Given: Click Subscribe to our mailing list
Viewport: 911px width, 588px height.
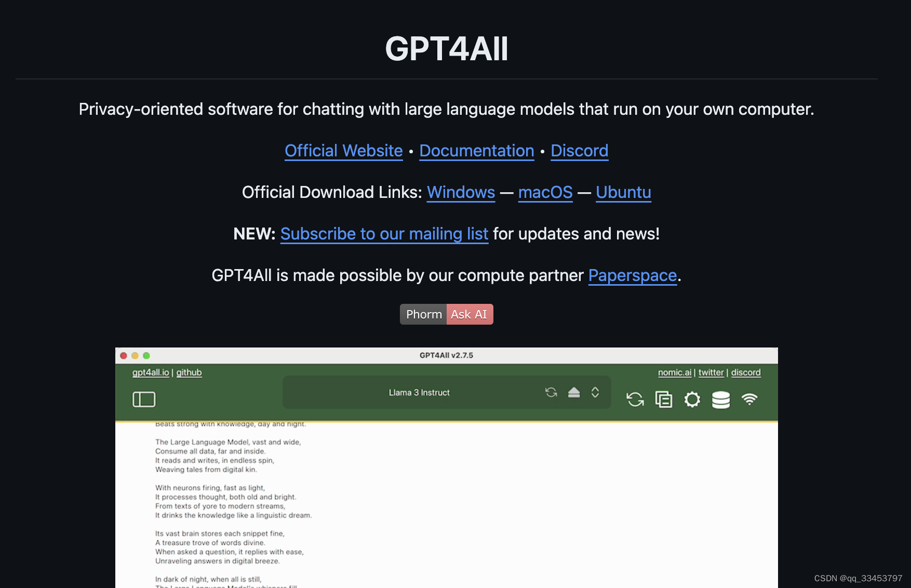Looking at the screenshot, I should (384, 234).
